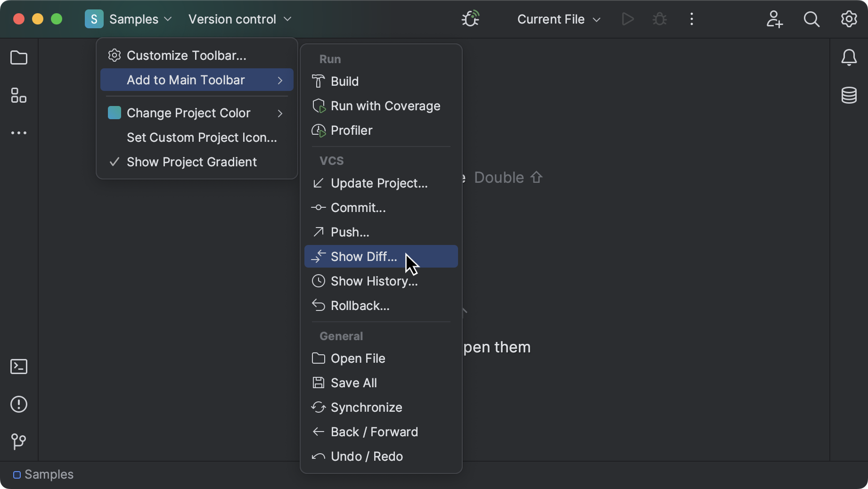Open the Search Everywhere dialog

point(811,19)
